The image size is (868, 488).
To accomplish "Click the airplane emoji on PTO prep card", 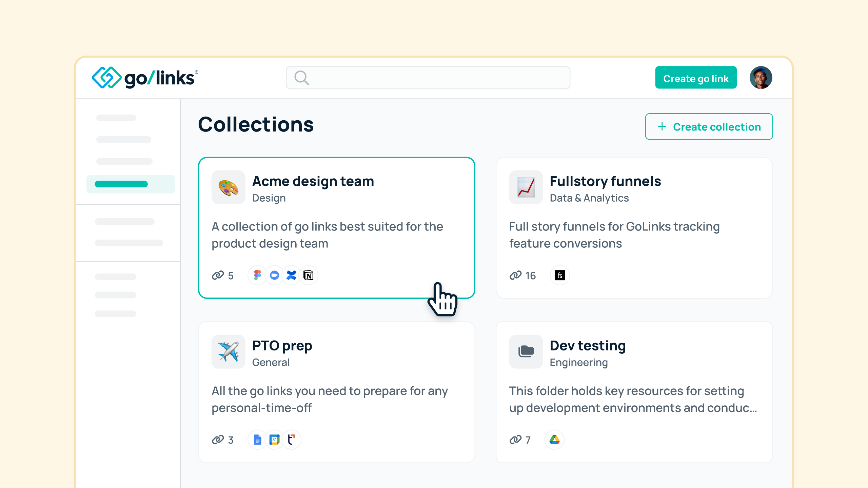I will [228, 352].
